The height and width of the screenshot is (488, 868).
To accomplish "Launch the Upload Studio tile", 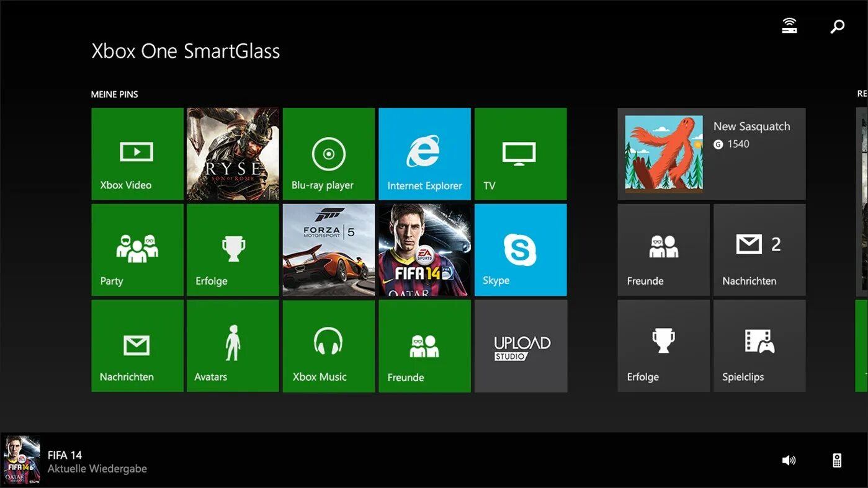I will tap(521, 346).
